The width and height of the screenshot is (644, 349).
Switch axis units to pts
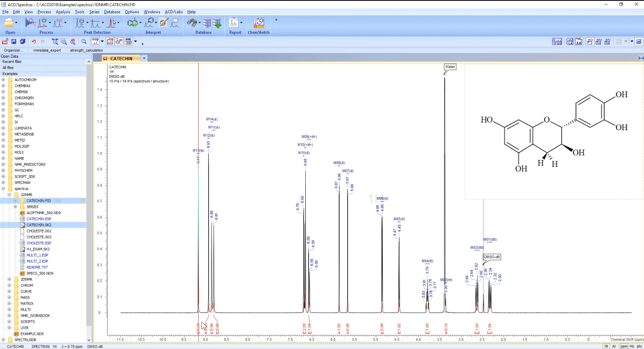pos(639,346)
